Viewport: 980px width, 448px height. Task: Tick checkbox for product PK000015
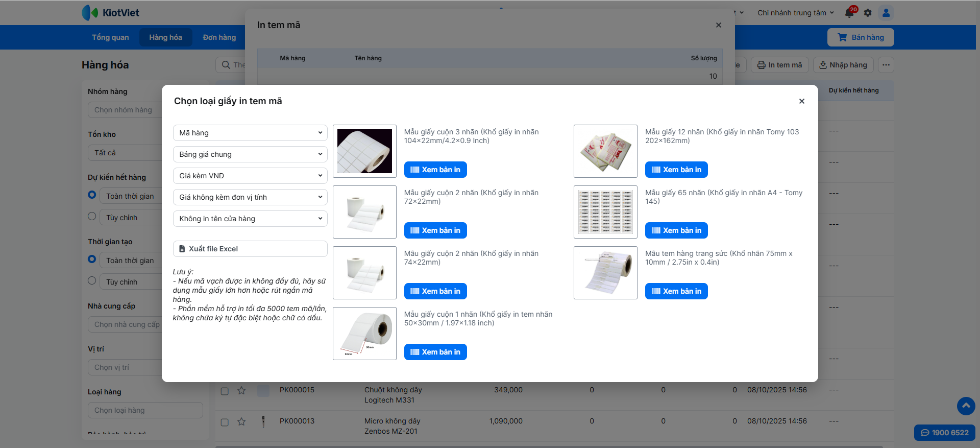click(225, 391)
